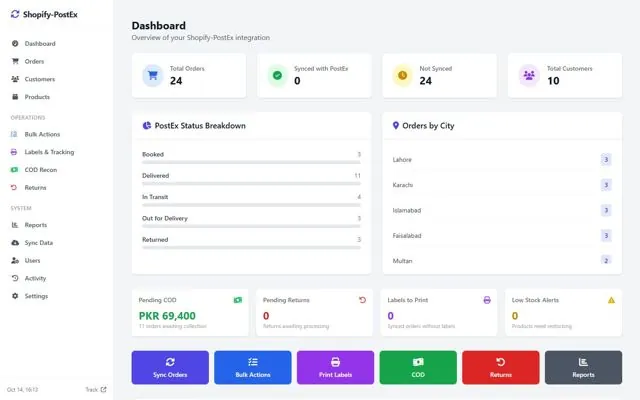Click the Returns arrow icon in sidebar
Image resolution: width=640 pixels, height=400 pixels.
[x=14, y=187]
